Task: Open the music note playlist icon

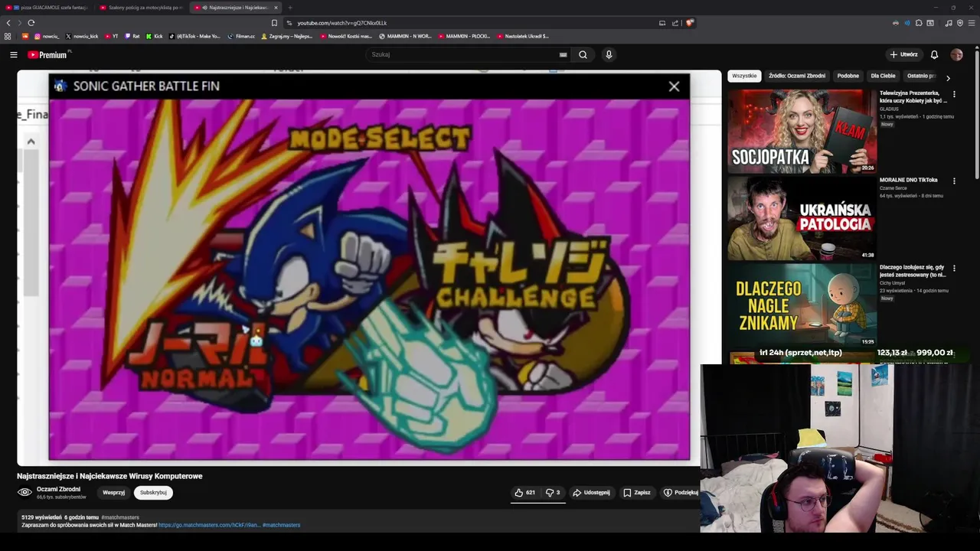Action: (x=949, y=23)
